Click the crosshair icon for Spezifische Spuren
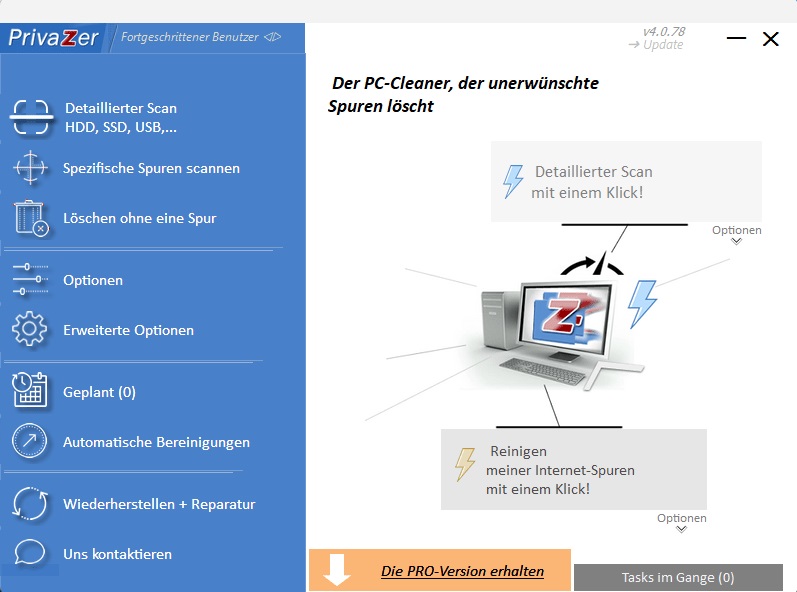Screen dimensions: 797x592 coord(30,168)
